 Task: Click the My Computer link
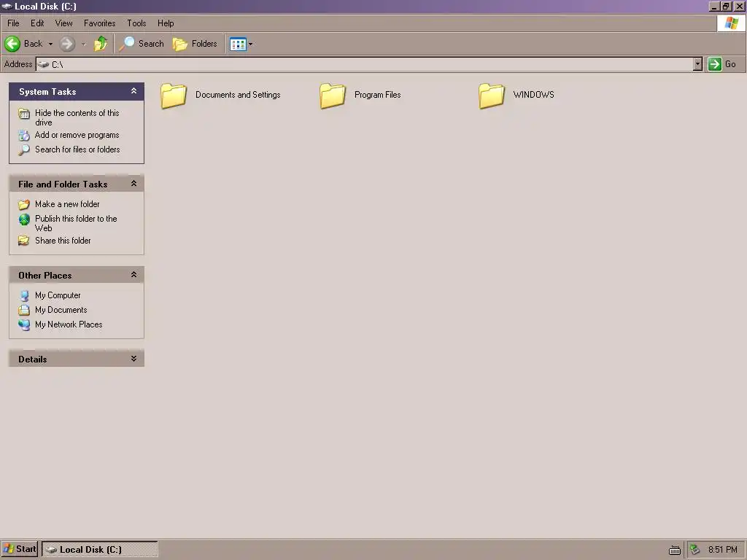pyautogui.click(x=58, y=296)
